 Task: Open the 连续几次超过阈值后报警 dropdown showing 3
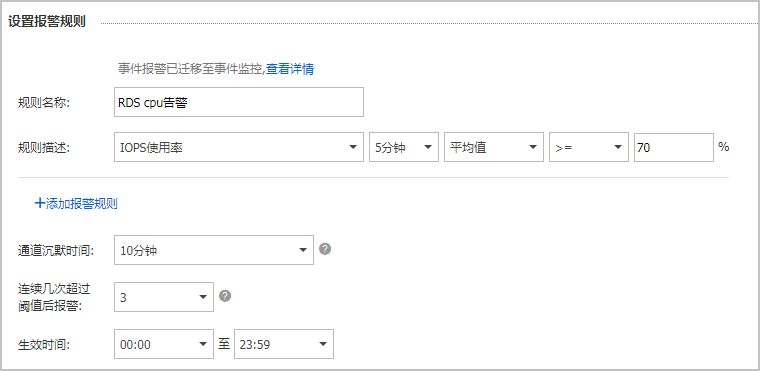(164, 297)
